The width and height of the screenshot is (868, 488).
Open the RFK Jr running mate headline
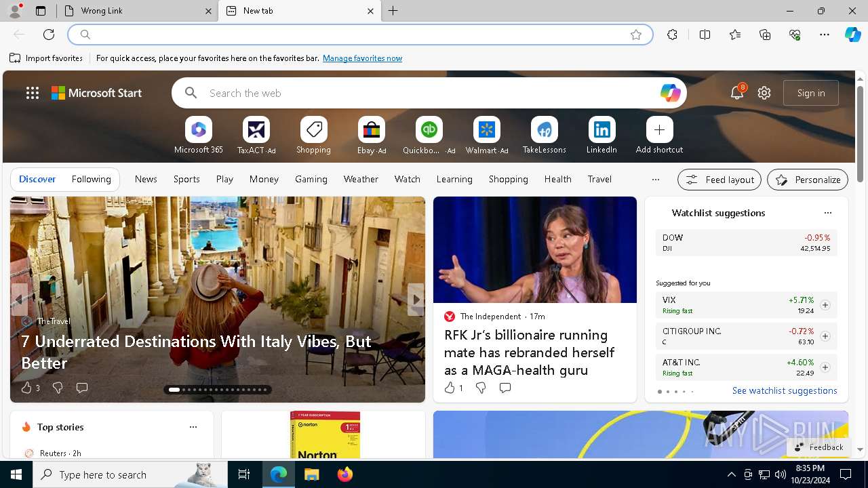coord(529,352)
